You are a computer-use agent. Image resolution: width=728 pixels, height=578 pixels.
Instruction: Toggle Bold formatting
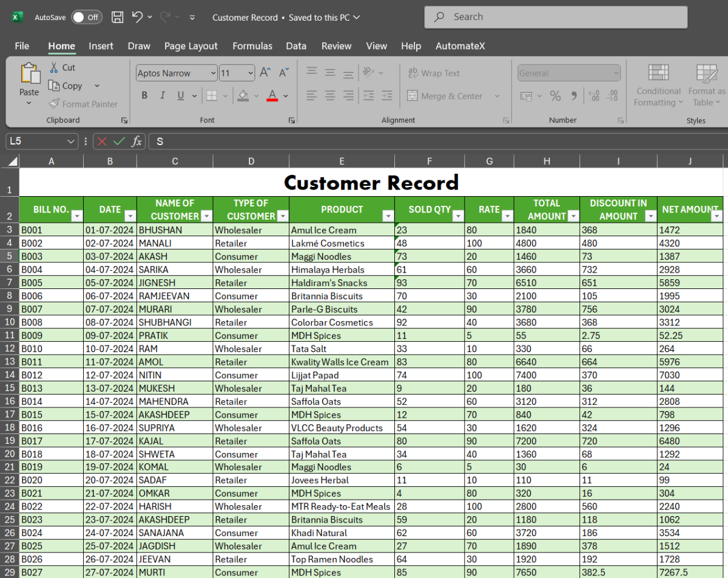click(144, 96)
